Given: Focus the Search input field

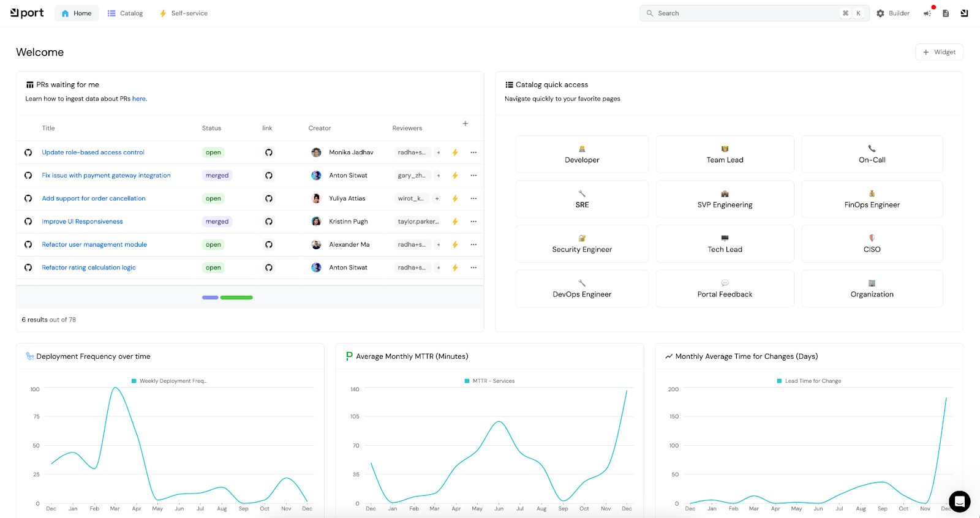Looking at the screenshot, I should [x=754, y=13].
